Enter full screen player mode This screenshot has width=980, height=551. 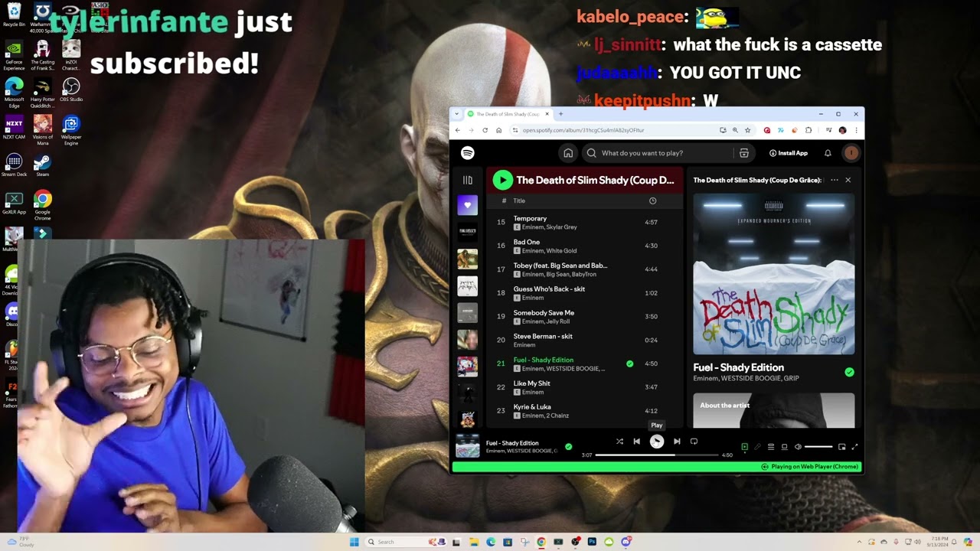[x=854, y=447]
